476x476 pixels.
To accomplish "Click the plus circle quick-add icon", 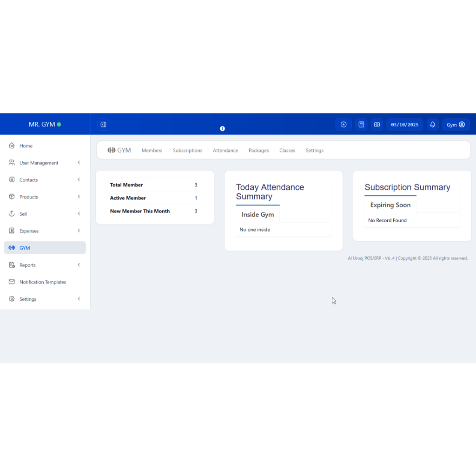I will point(344,125).
